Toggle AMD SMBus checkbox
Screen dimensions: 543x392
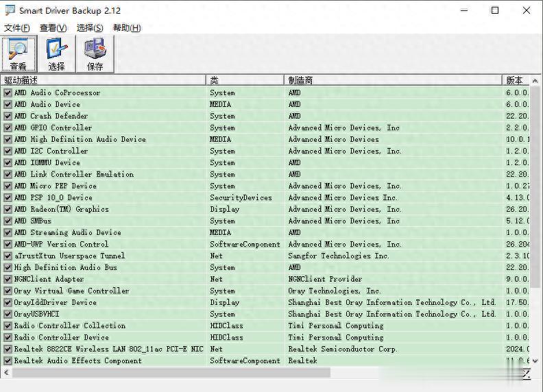(8, 221)
